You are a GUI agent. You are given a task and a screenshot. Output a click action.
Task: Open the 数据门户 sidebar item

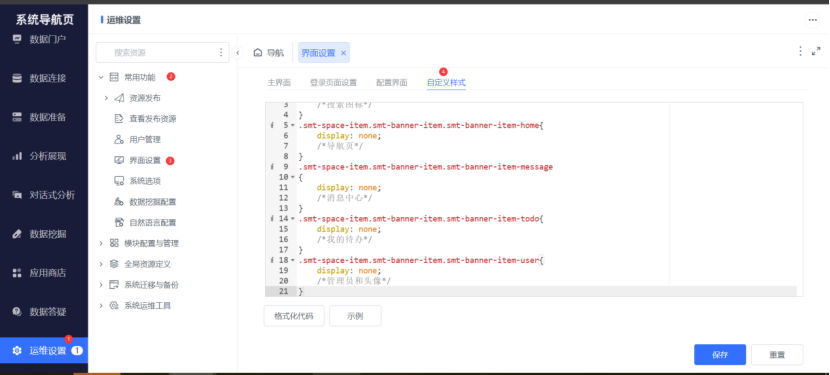[43, 39]
